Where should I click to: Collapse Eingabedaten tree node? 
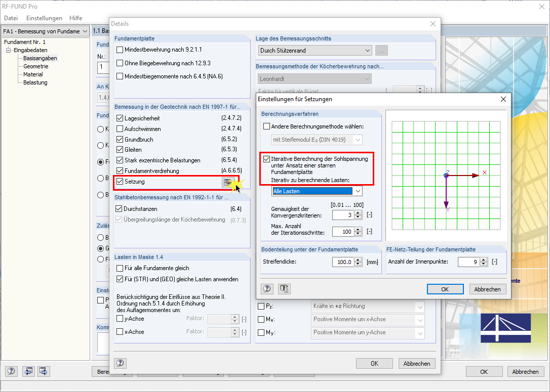pos(9,50)
